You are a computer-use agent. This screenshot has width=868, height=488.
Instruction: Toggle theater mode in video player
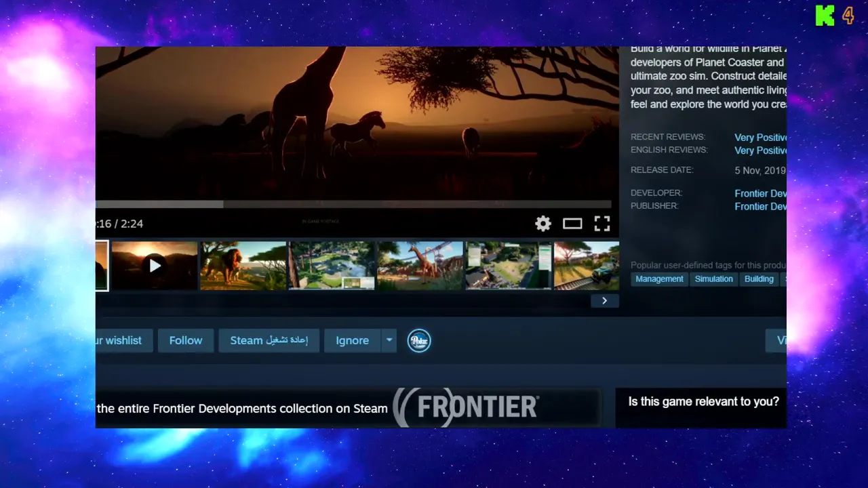coord(572,224)
